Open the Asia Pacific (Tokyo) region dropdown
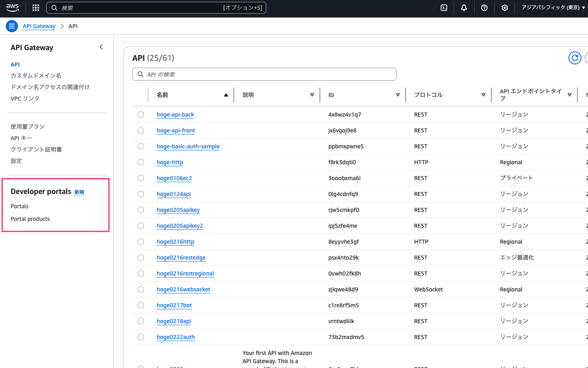588x368 pixels. 553,8
